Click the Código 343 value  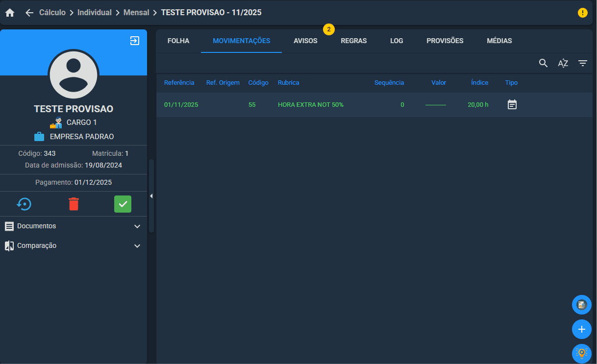point(50,153)
